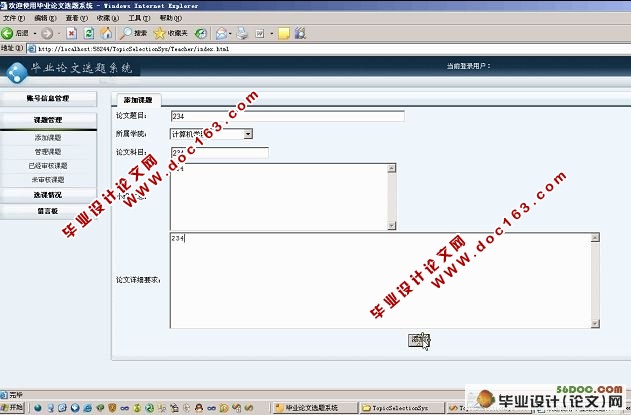The width and height of the screenshot is (631, 415).
Task: Open 添加课题 link in sidebar
Action: pos(48,138)
